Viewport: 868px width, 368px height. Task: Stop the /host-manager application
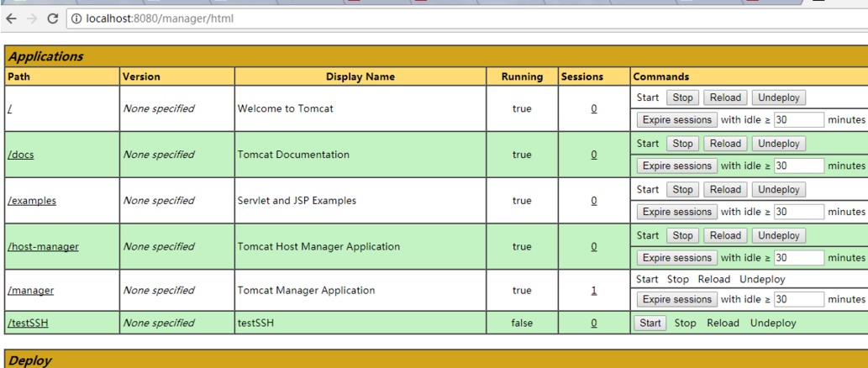pyautogui.click(x=682, y=235)
